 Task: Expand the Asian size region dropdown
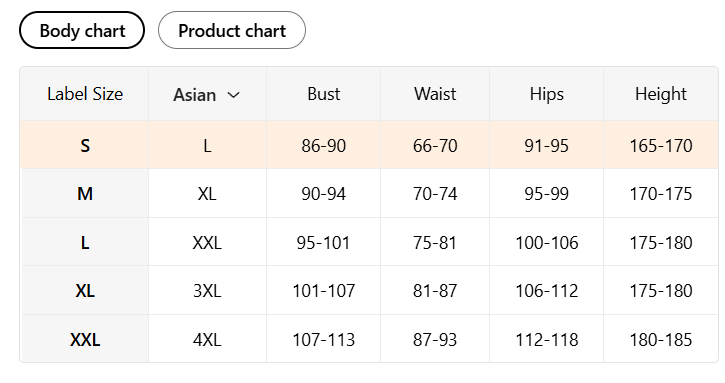[207, 94]
